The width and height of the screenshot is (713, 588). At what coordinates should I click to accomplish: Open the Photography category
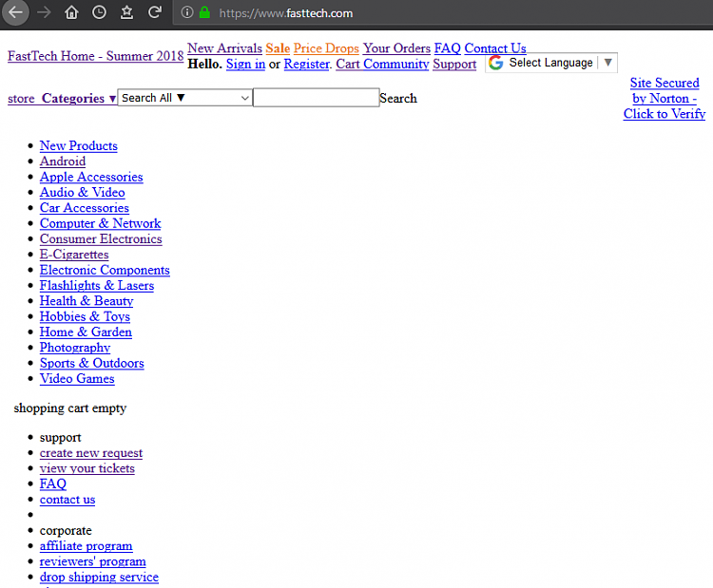point(75,348)
